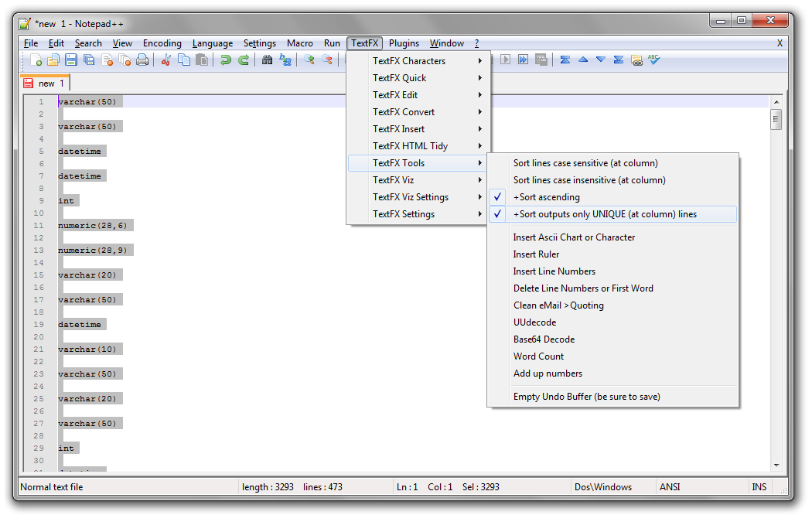This screenshot has width=812, height=515.
Task: Toggle the +Sort ascending option
Action: pos(612,197)
